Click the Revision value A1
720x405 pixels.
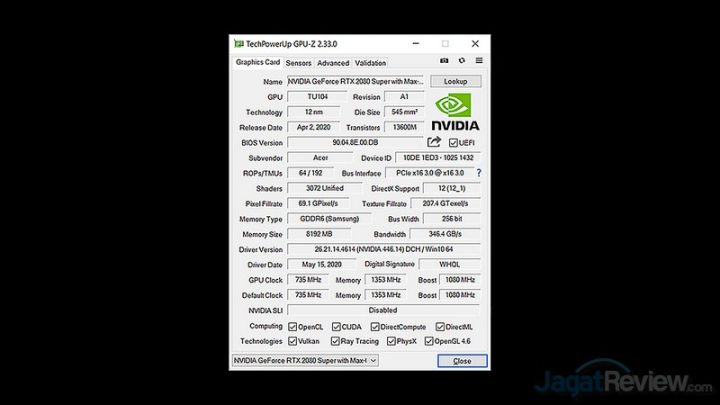click(404, 97)
